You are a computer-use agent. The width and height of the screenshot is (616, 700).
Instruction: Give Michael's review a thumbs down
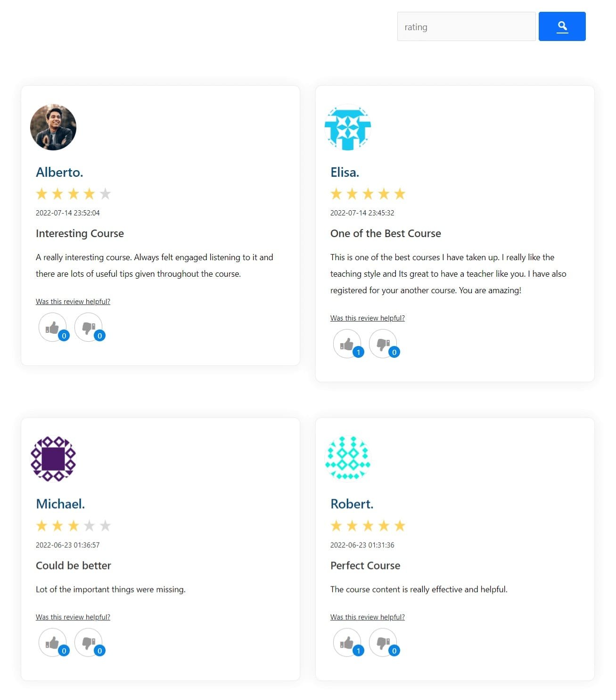tap(88, 642)
